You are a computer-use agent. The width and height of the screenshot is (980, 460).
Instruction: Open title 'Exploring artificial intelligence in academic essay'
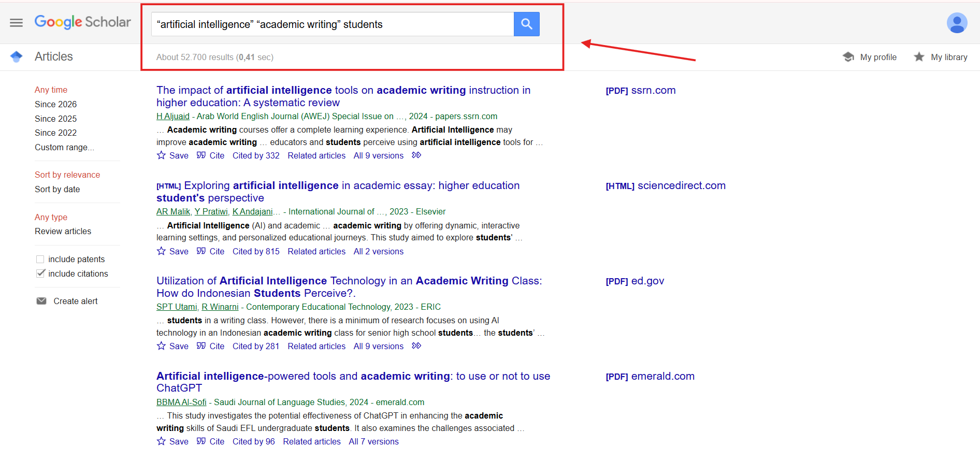coord(338,192)
